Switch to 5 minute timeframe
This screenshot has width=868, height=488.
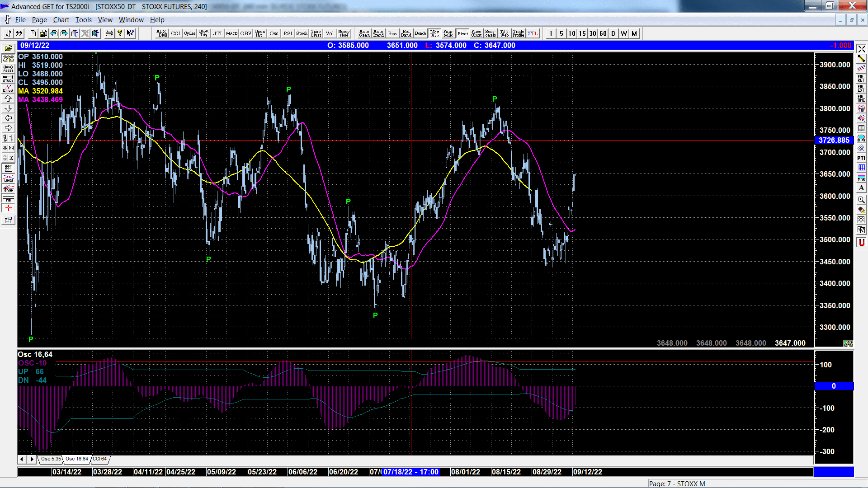pos(561,33)
